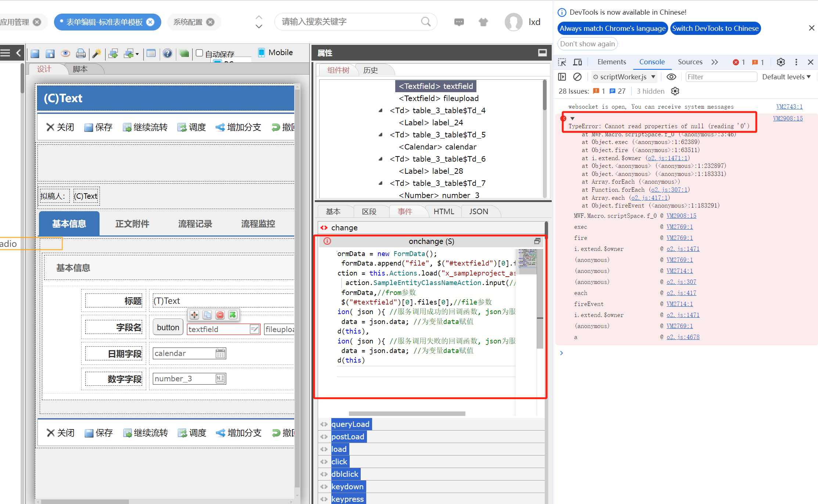This screenshot has height=504, width=818.
Task: Collapse the table_3_table$Td_4 tree node
Action: 381,111
